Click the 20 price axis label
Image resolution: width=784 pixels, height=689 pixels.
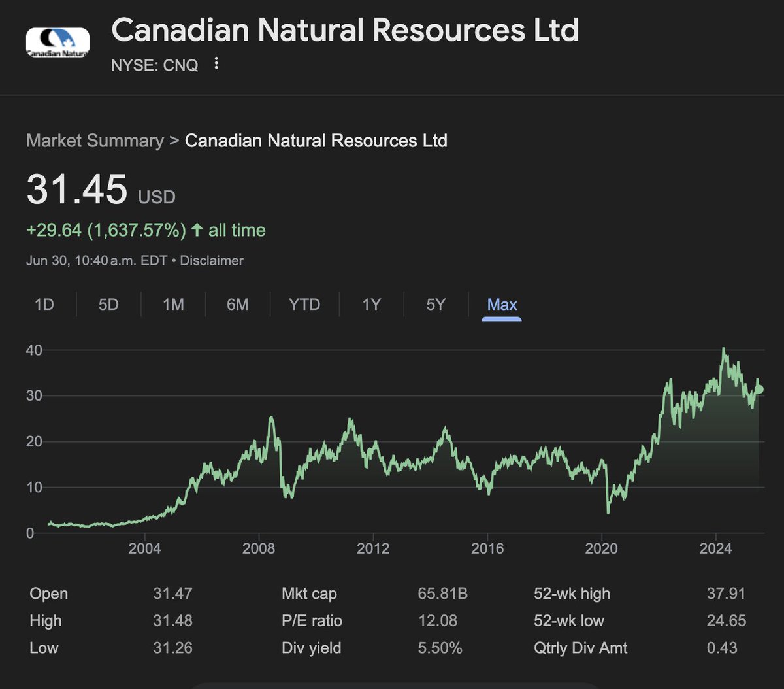pos(35,442)
